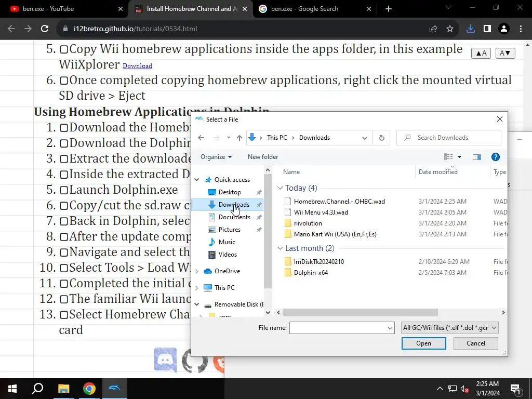Open the notification center icon
532x399 pixels.
516,389
